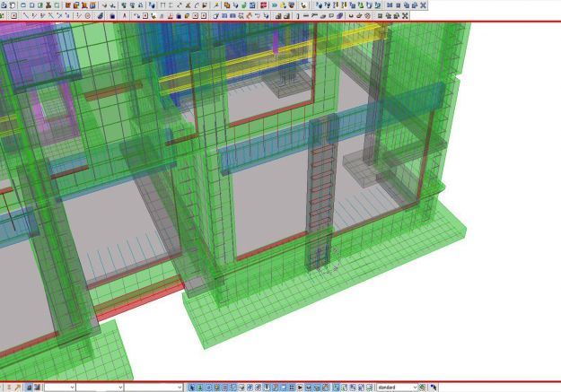Viewport: 561px width, 392px height.
Task: Click the X-shaped icon ending the second toolbar row
Action: click(x=405, y=15)
